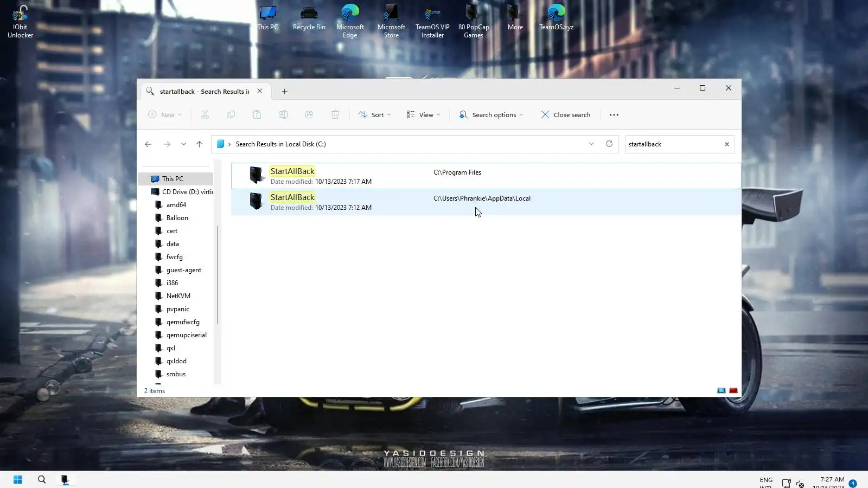The height and width of the screenshot is (488, 868).
Task: Select StartAllBack in AppData\Local
Action: pyautogui.click(x=486, y=202)
